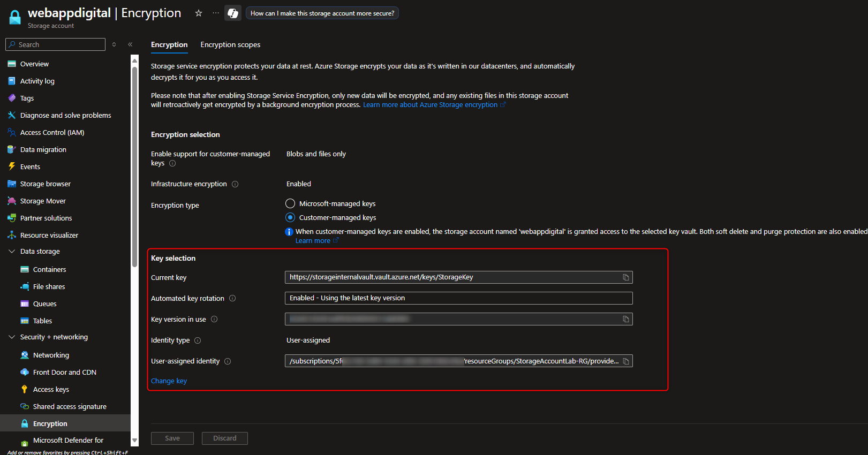Open the more options ellipsis menu
Viewport: 868px width, 455px height.
(x=216, y=13)
